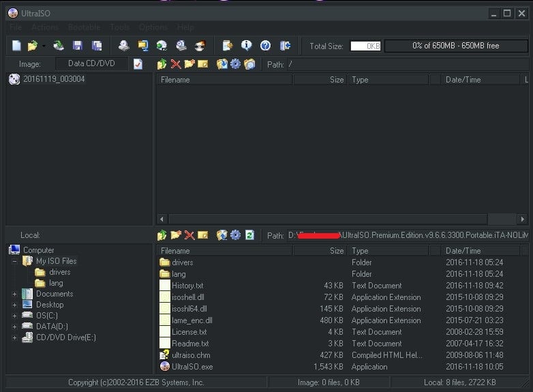The height and width of the screenshot is (392, 533).
Task: Click the document-with-folder icon before the info icon
Action: pyautogui.click(x=228, y=45)
